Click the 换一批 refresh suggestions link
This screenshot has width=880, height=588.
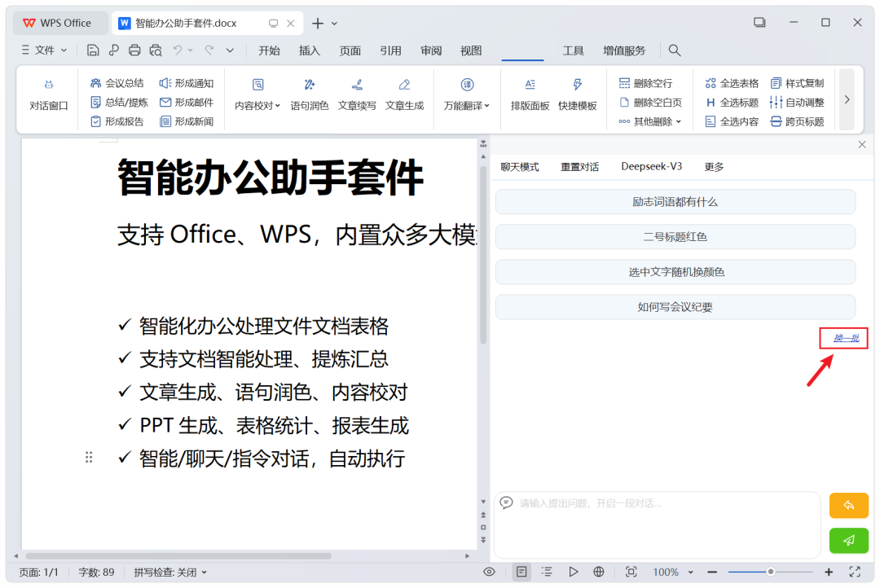tap(846, 338)
